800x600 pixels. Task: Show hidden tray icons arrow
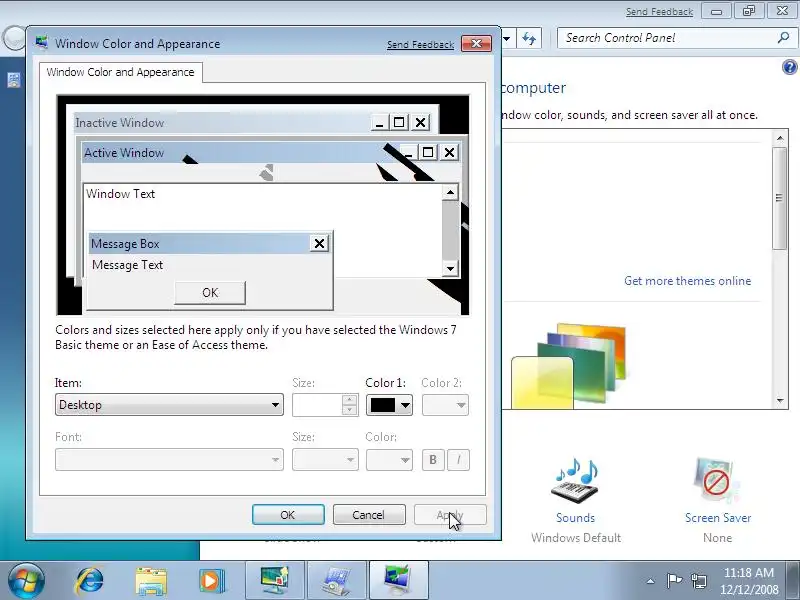651,581
